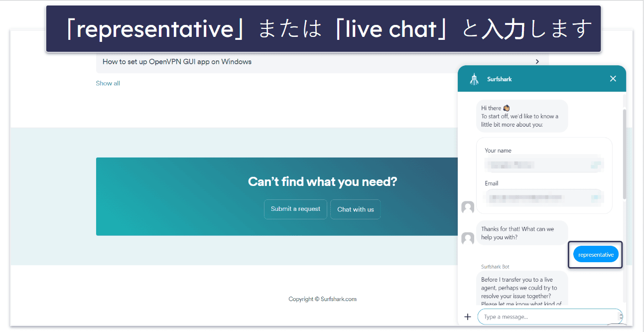Click the Surfshark Bot sender label
This screenshot has width=644, height=332.
(x=495, y=267)
